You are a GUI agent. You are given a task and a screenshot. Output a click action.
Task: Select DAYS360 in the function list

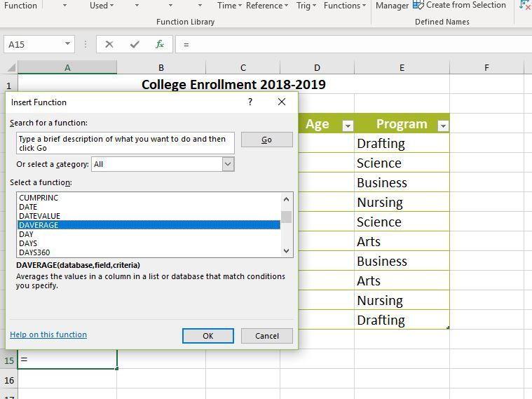tap(35, 252)
